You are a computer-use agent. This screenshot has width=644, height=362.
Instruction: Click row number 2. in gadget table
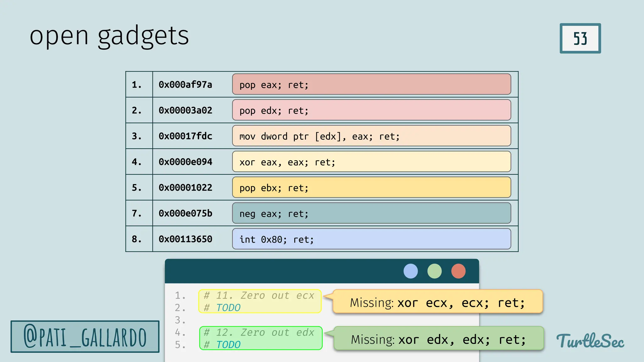point(137,110)
